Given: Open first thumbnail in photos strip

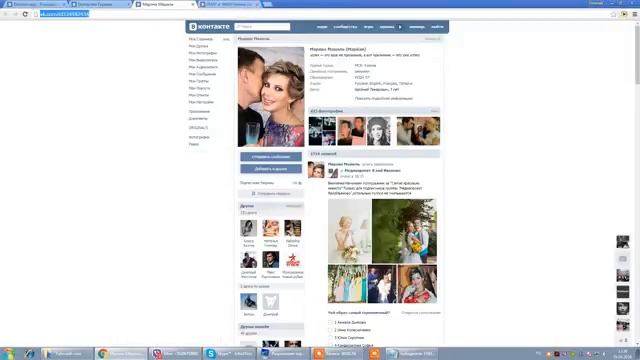Looking at the screenshot, I should [x=322, y=131].
